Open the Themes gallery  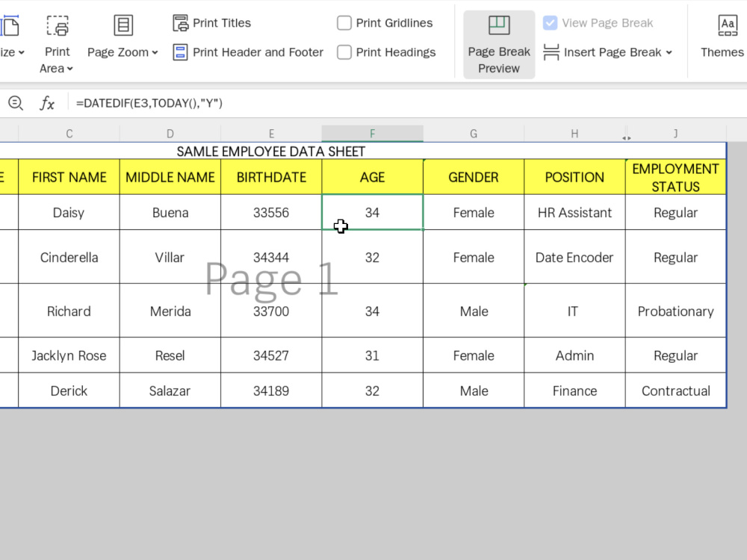(722, 37)
